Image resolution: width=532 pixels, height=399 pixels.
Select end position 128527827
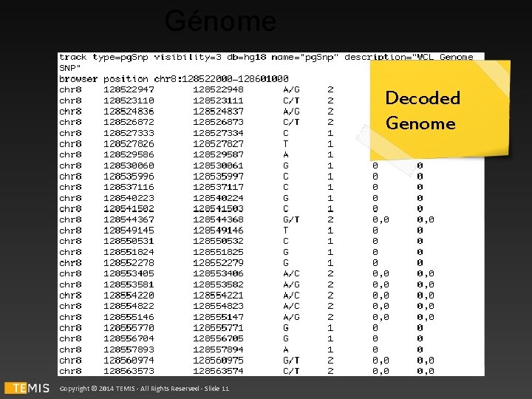click(x=218, y=144)
